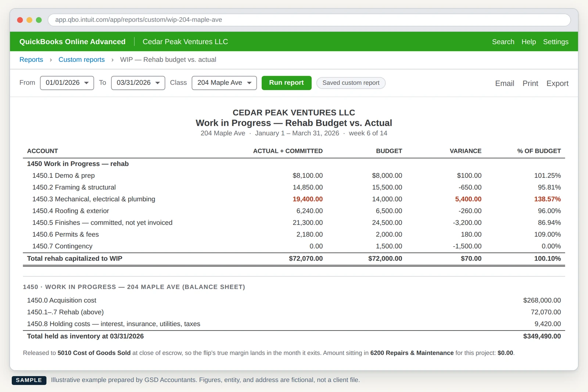Click the SAMPLE badge in the footer

click(29, 380)
